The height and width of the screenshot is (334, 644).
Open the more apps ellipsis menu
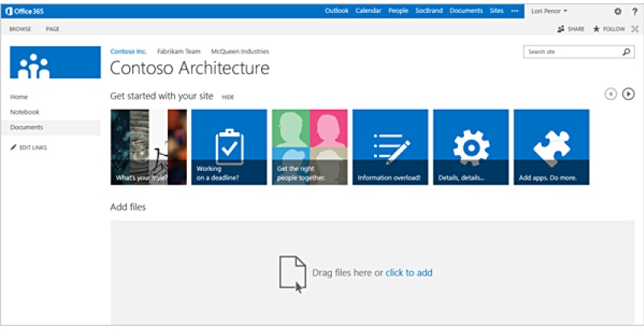click(514, 11)
